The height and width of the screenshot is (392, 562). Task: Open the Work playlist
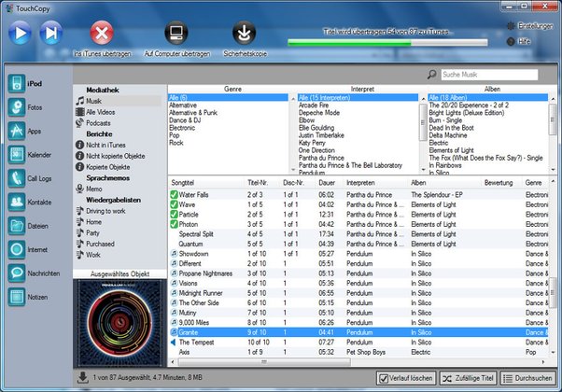click(x=88, y=255)
